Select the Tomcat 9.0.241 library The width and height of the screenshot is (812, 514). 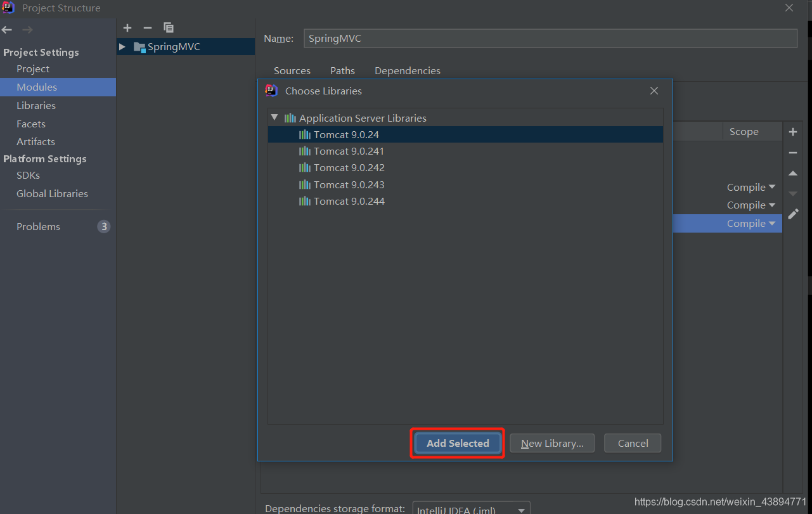(465, 151)
